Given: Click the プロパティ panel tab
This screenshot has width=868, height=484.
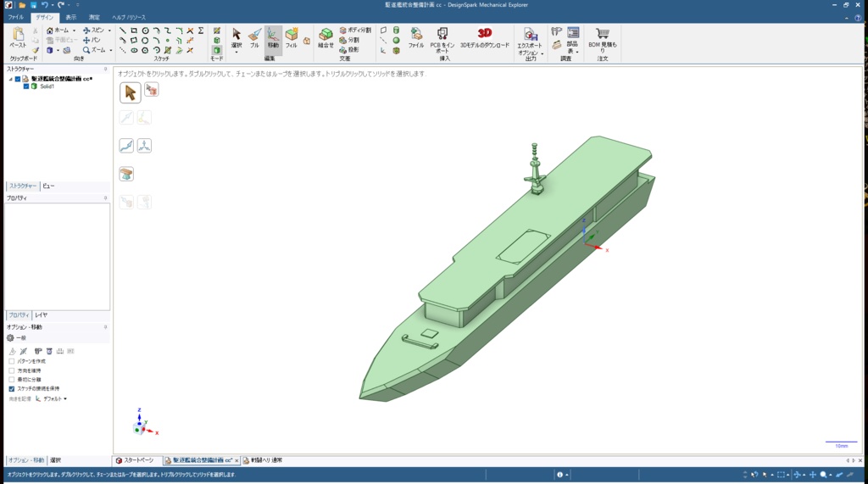Looking at the screenshot, I should coord(19,315).
